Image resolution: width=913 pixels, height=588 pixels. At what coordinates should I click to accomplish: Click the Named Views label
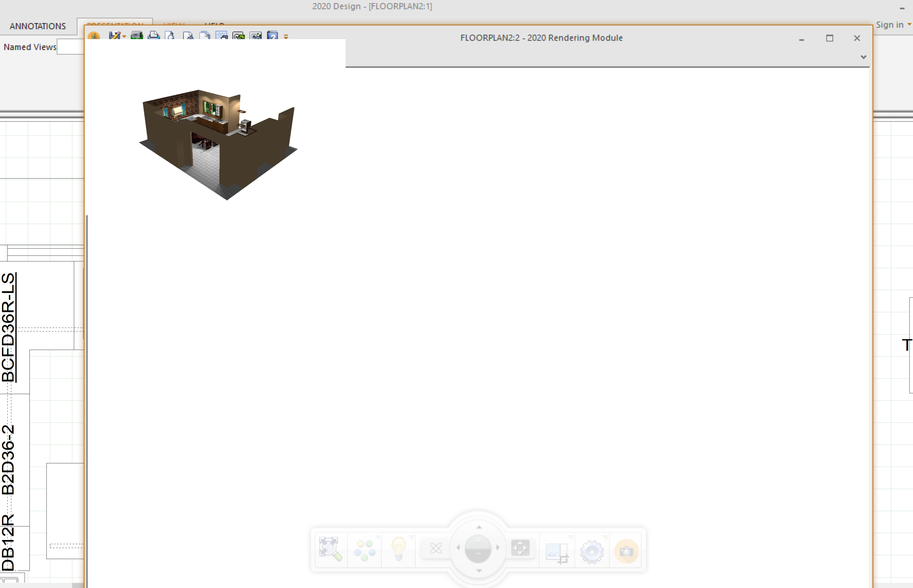30,47
